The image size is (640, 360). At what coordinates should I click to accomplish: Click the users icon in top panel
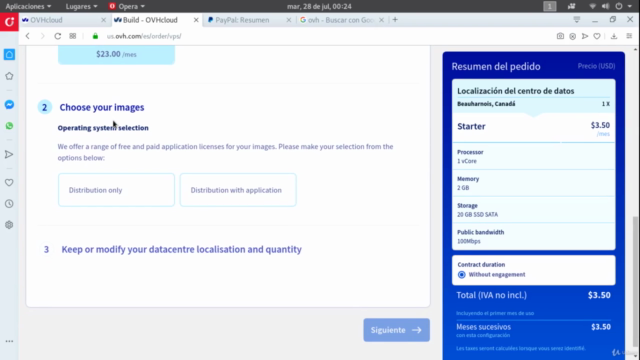(571, 6)
